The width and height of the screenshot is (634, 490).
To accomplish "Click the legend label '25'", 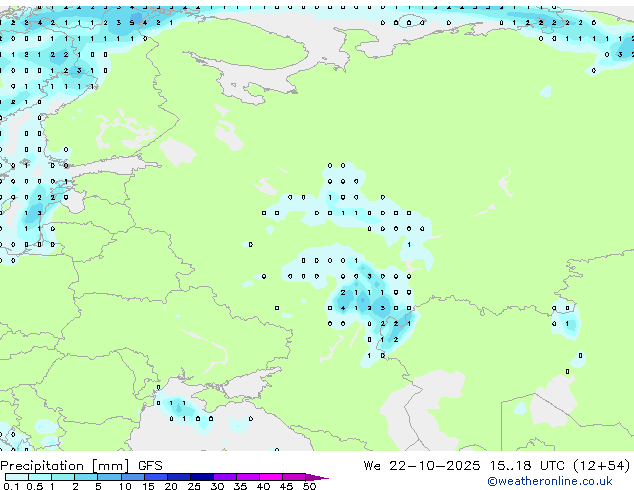I will 194,486.
